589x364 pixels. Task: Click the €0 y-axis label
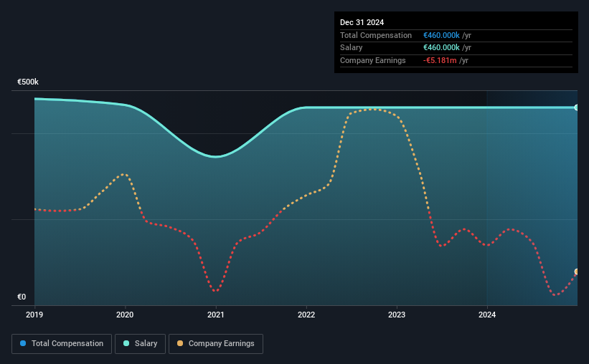coord(22,297)
